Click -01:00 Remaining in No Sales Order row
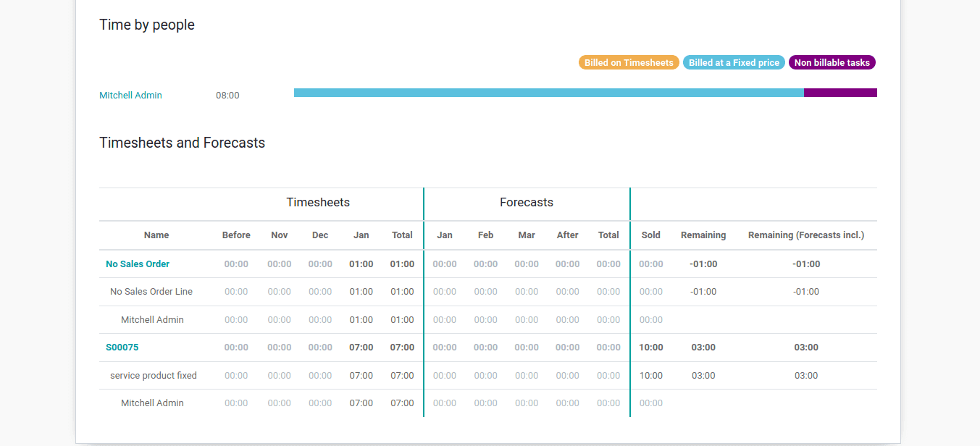The image size is (980, 446). click(x=703, y=264)
